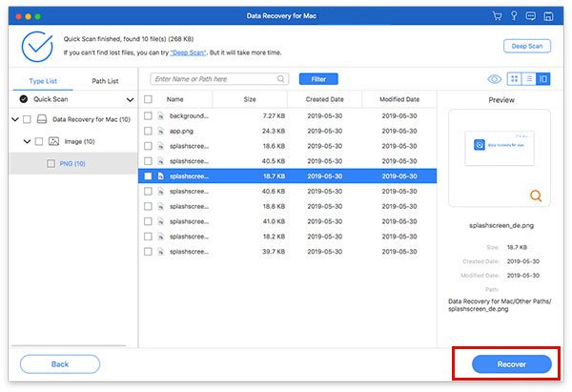
Task: Sort by Modified Date column header
Action: [x=399, y=99]
